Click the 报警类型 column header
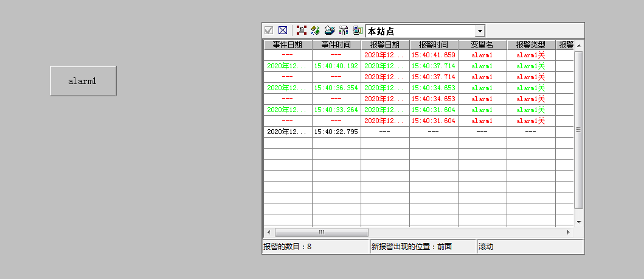 point(531,45)
